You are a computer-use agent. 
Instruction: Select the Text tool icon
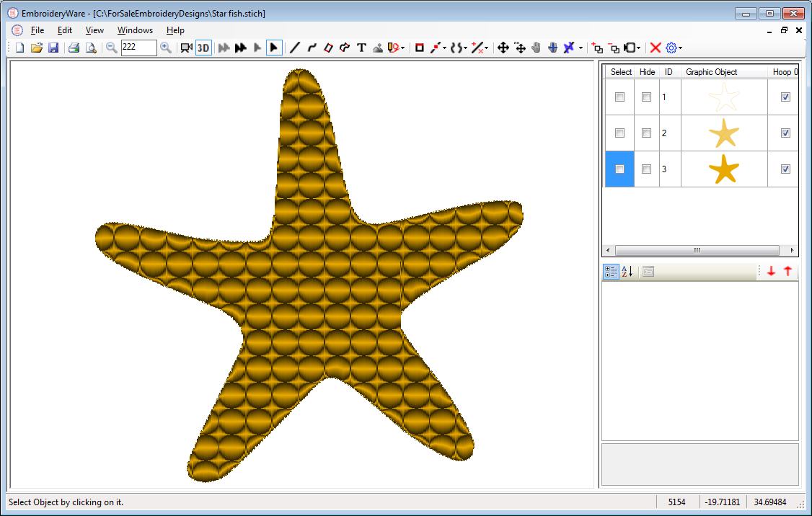[361, 48]
